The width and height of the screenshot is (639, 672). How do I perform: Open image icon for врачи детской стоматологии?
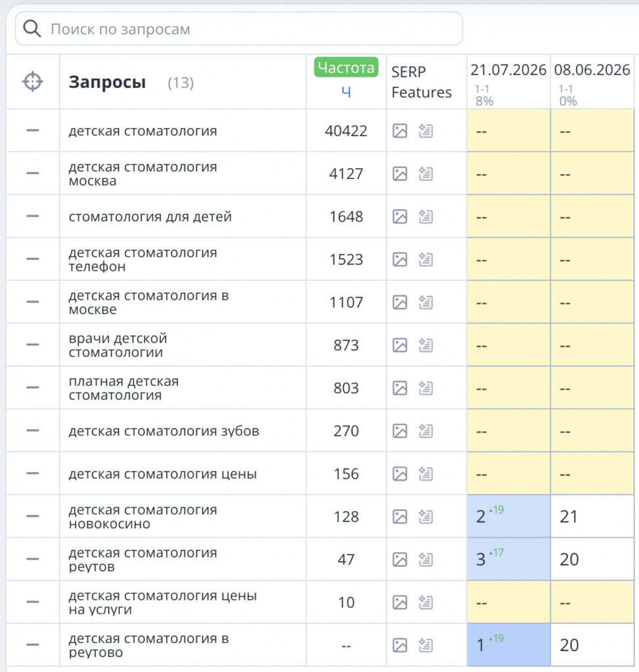click(x=400, y=345)
